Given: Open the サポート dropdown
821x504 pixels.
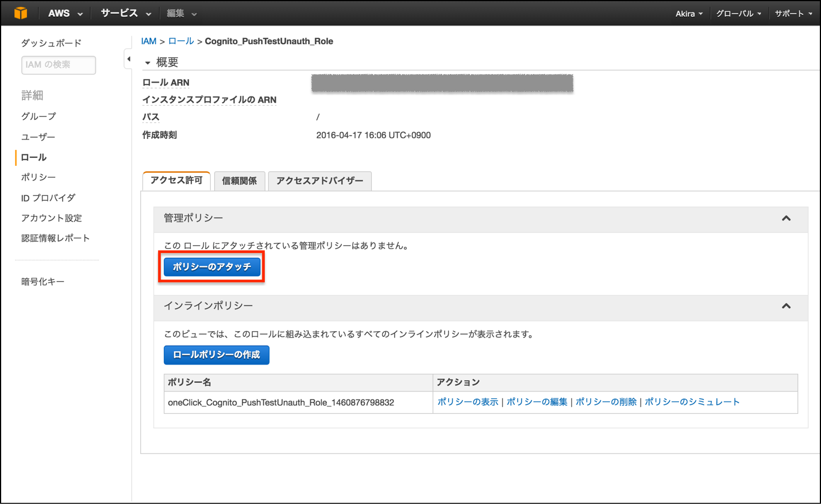Looking at the screenshot, I should point(793,12).
